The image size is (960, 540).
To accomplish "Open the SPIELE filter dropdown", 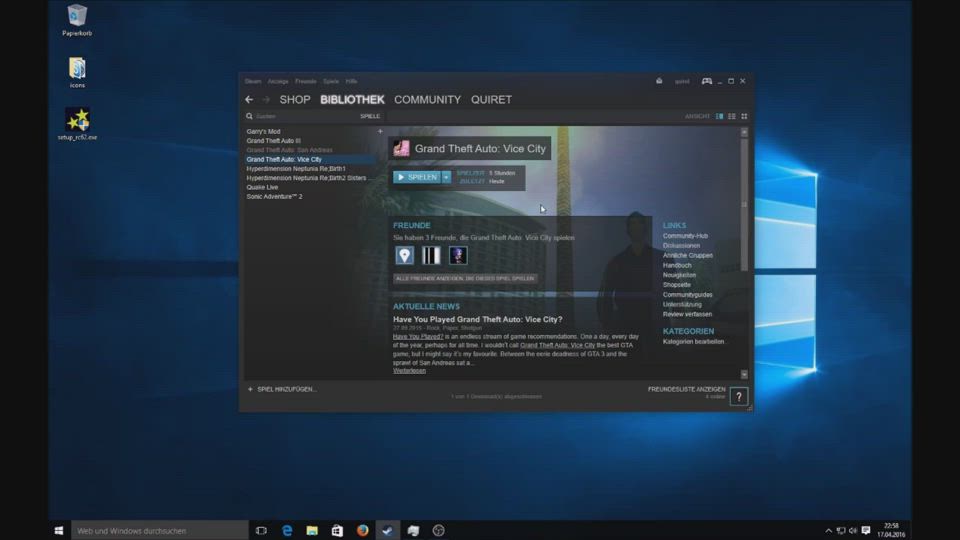I will 370,116.
